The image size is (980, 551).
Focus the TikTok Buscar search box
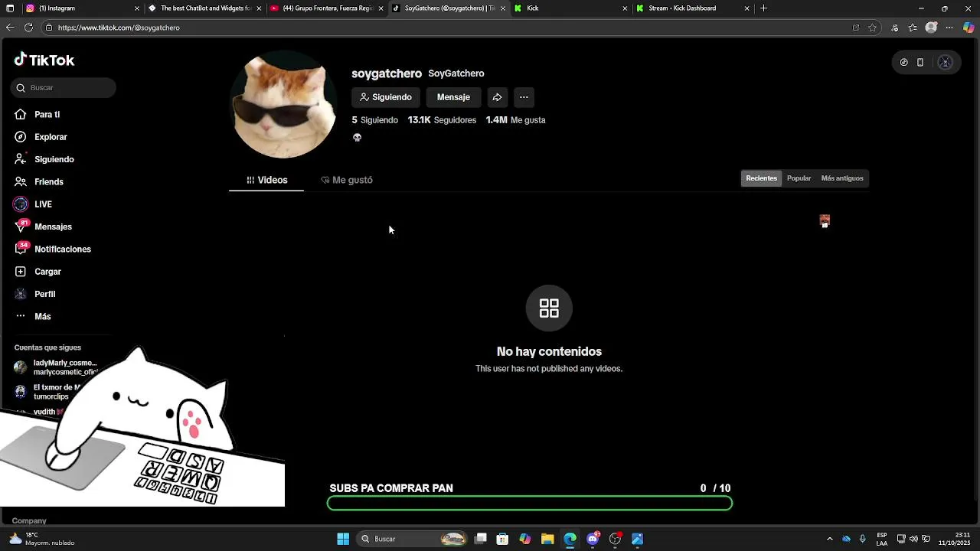pyautogui.click(x=64, y=87)
